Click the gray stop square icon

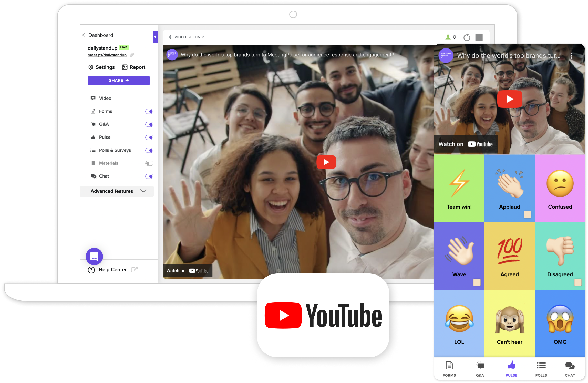(x=479, y=37)
